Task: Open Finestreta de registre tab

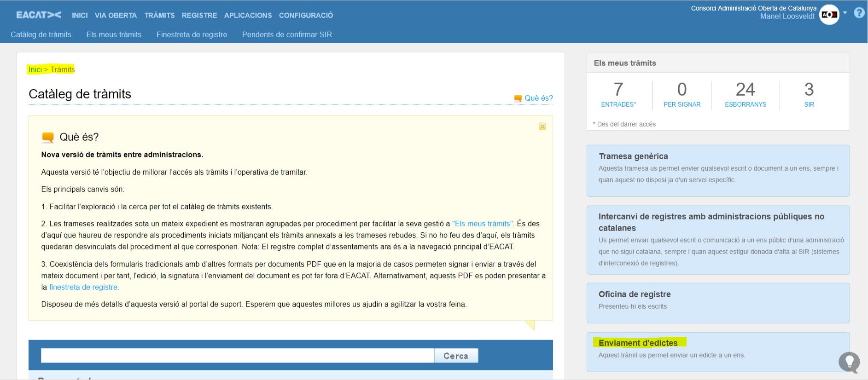Action: tap(192, 35)
